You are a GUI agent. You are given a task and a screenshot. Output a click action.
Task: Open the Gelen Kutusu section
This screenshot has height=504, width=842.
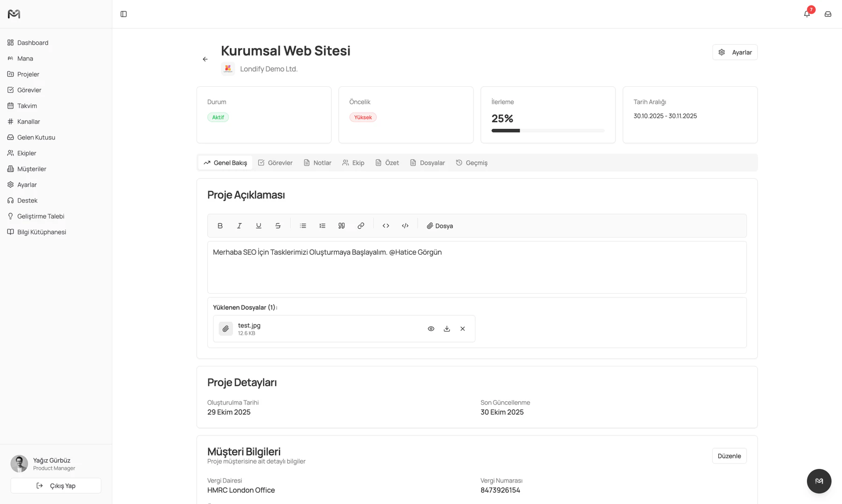pyautogui.click(x=36, y=137)
